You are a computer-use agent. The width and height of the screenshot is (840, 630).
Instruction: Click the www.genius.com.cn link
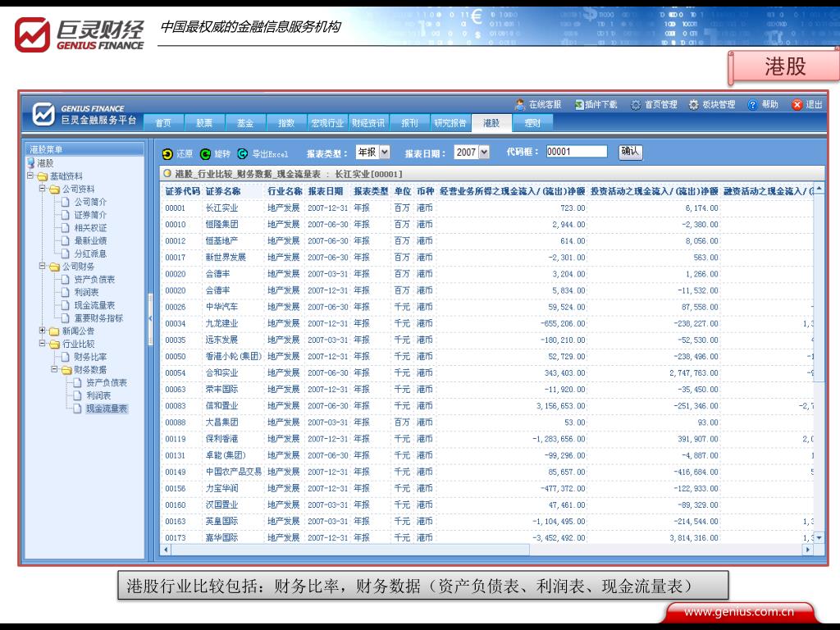point(739,611)
